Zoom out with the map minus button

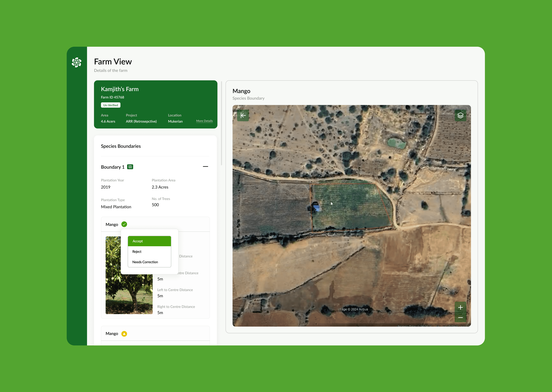pyautogui.click(x=460, y=318)
